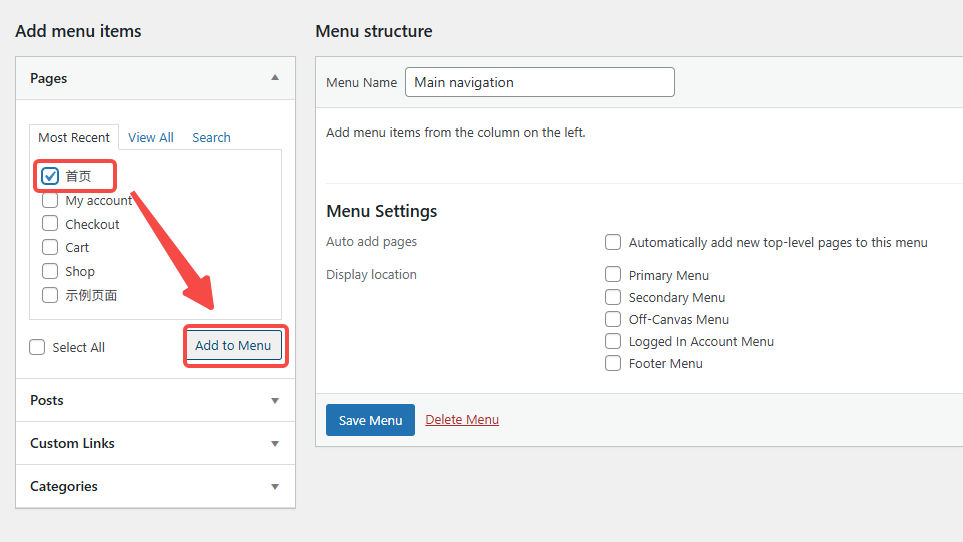Open the Search tab

point(211,138)
